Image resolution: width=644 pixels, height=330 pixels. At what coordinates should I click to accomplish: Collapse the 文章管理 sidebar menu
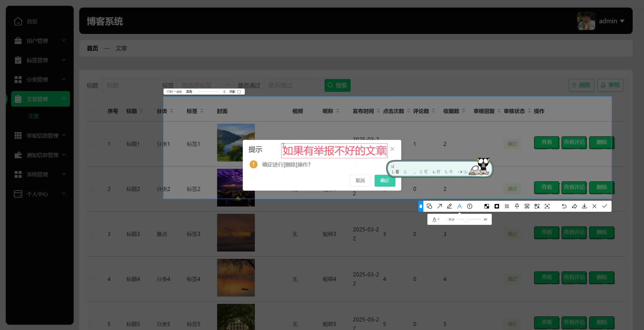coord(40,99)
